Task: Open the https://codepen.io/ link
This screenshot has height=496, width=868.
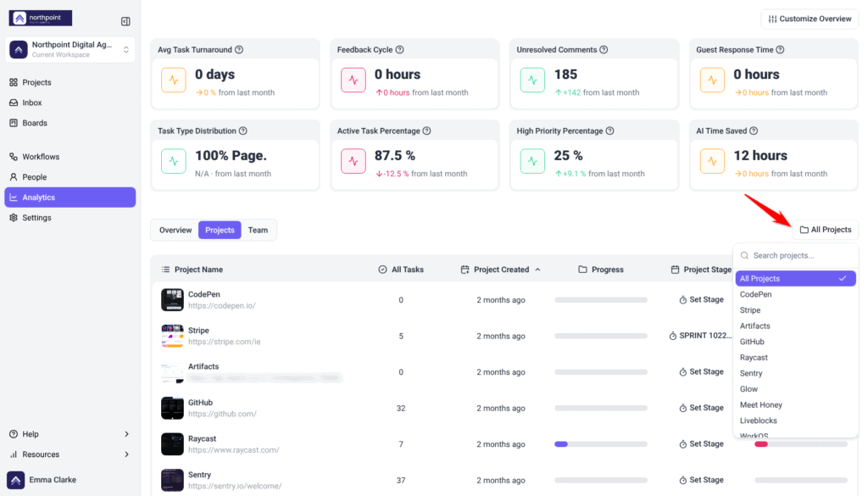Action: coord(221,305)
